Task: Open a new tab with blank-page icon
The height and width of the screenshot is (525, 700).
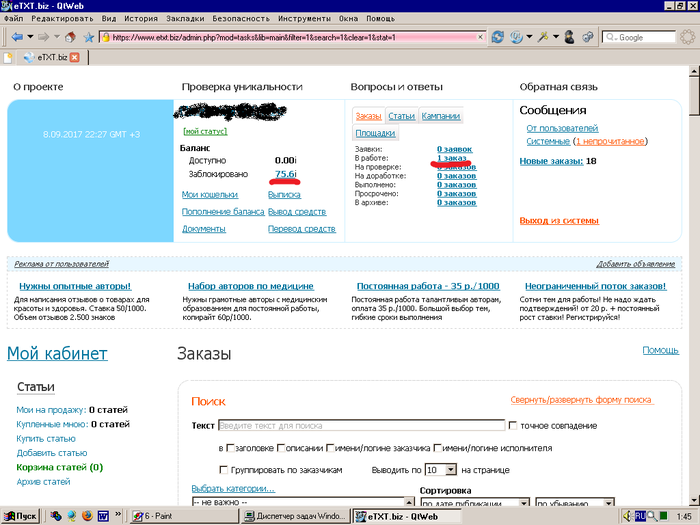Action: click(x=9, y=58)
